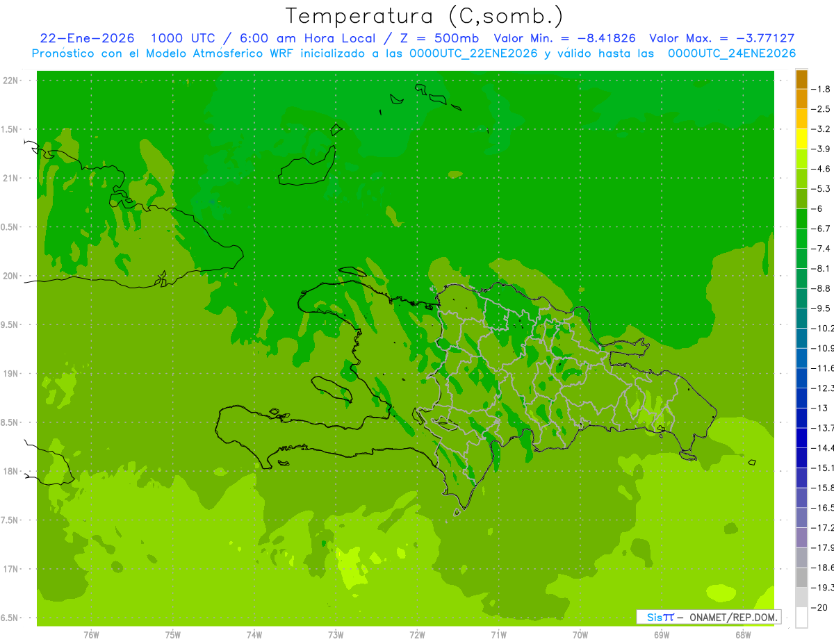Click the "69W" longitude label
This screenshot has width=834, height=644.
662,634
